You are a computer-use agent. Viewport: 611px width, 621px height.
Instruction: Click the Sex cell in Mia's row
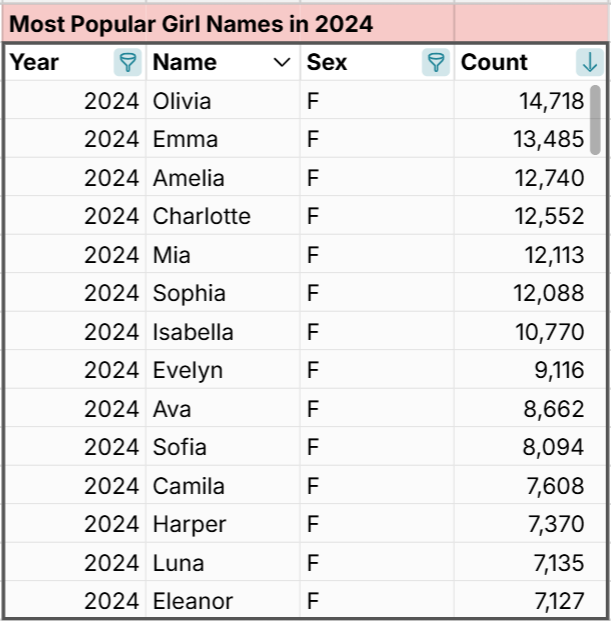point(313,255)
